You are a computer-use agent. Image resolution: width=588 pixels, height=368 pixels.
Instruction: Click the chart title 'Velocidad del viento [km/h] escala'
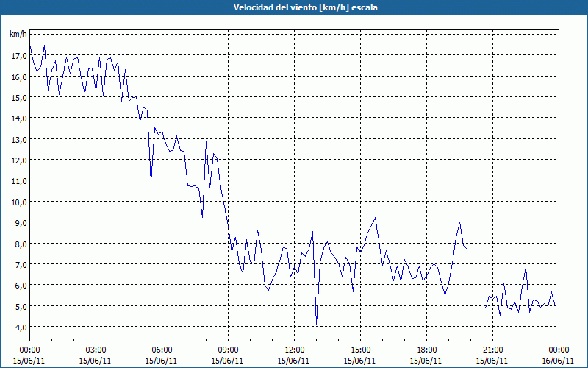[x=305, y=7]
